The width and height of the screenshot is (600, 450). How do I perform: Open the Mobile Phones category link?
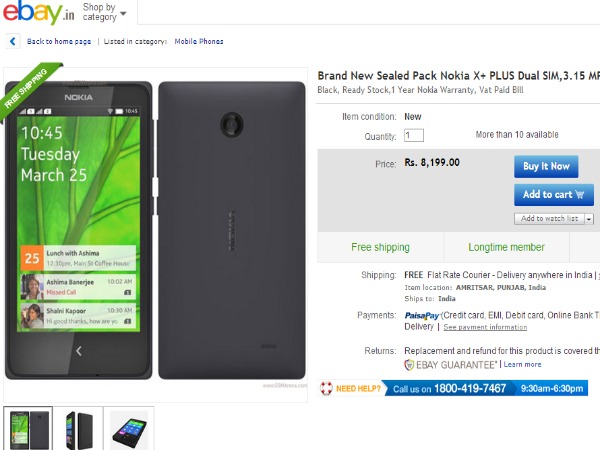click(199, 41)
